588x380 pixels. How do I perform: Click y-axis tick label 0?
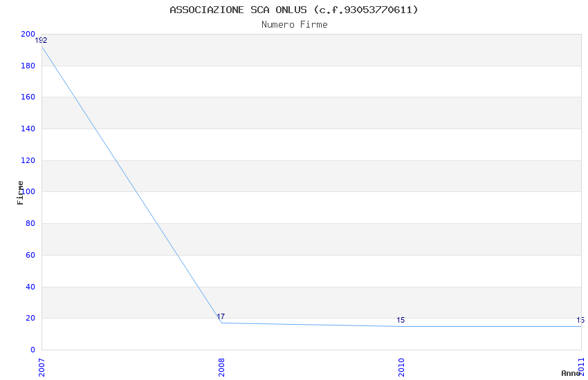tap(33, 350)
